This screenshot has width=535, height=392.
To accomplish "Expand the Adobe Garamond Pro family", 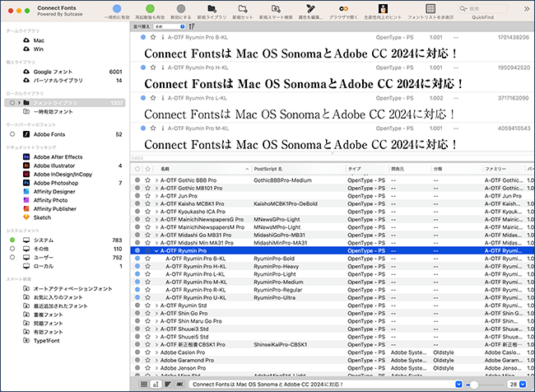I will 156,360.
